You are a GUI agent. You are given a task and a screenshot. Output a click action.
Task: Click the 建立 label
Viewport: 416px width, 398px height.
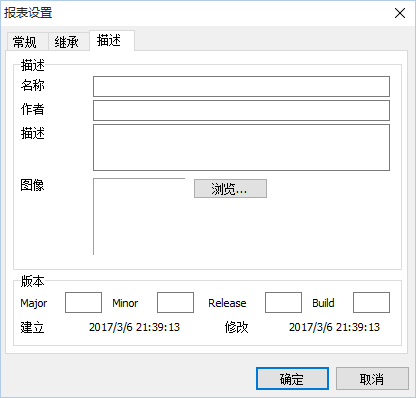click(x=32, y=327)
